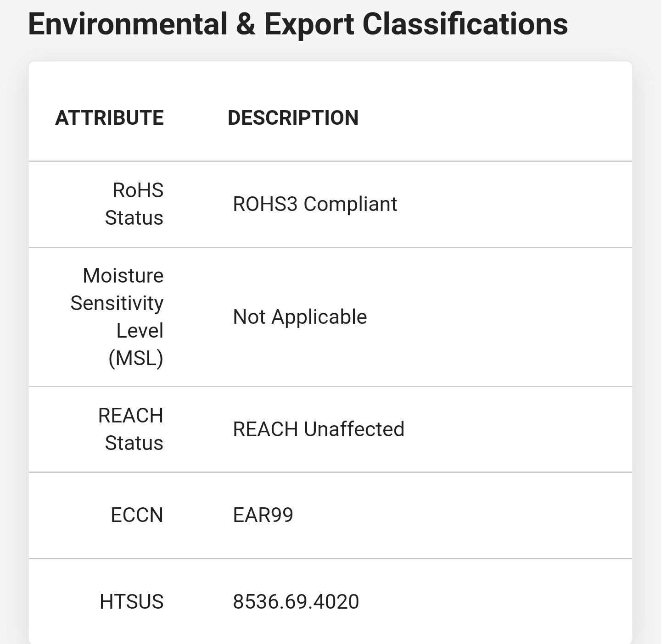Click the ECCN attribute label

coord(137,515)
